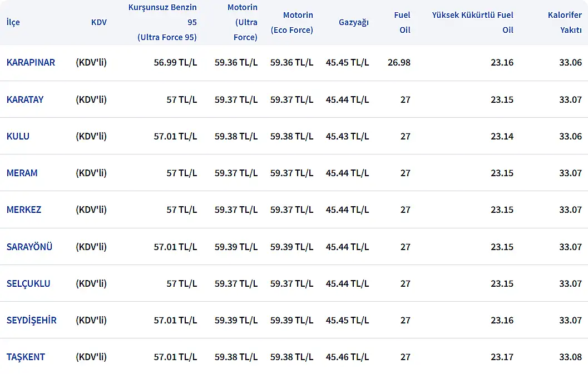Click the KARATAY district link
This screenshot has width=588, height=374.
(25, 99)
